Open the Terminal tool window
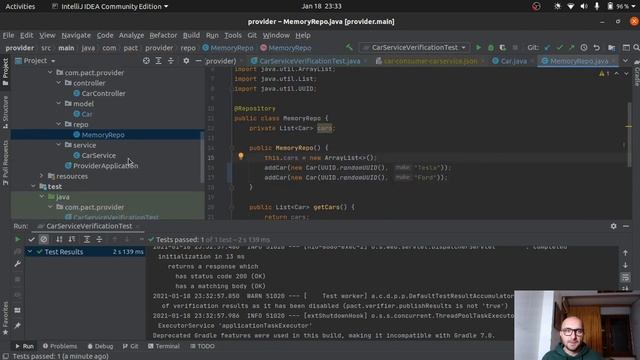The width and height of the screenshot is (640, 360). click(164, 346)
